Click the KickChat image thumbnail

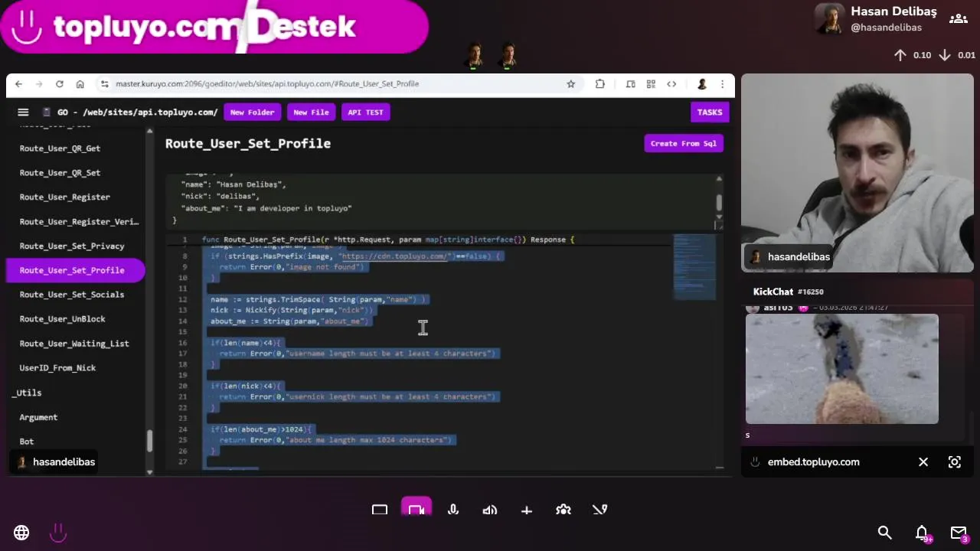[842, 369]
